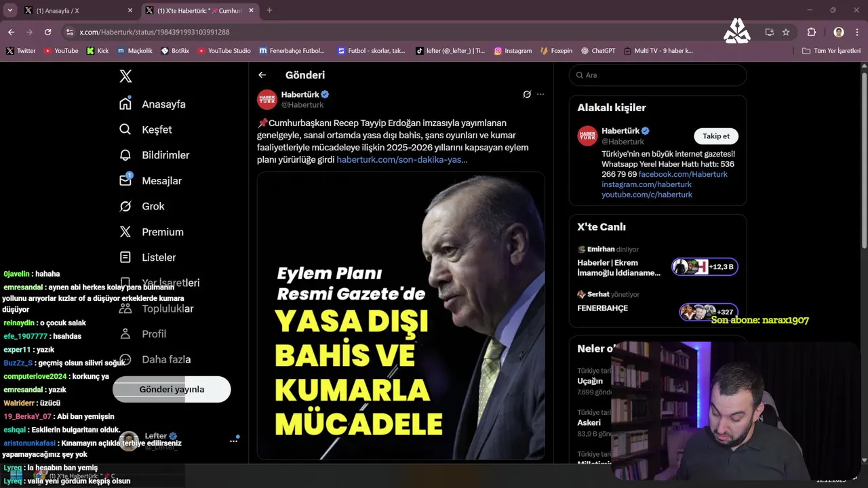
Task: Click Takip et button for Habertürk
Action: [716, 136]
